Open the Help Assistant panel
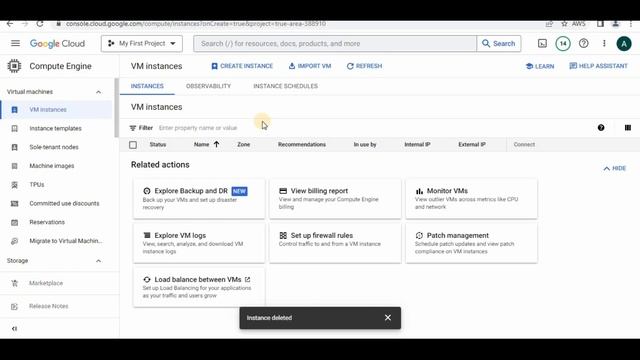Image resolution: width=640 pixels, height=360 pixels. [x=598, y=66]
